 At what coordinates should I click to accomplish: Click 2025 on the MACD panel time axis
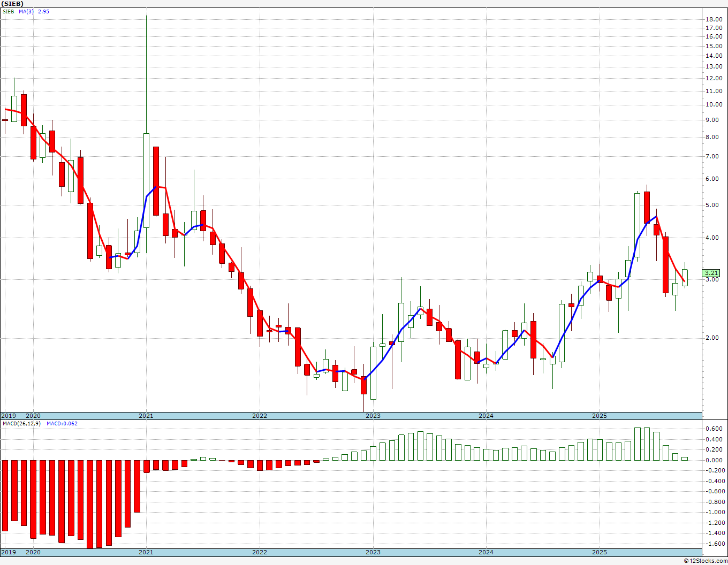600,552
